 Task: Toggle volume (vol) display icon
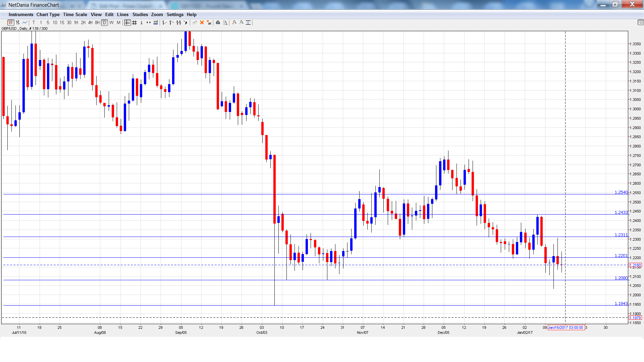point(156,23)
